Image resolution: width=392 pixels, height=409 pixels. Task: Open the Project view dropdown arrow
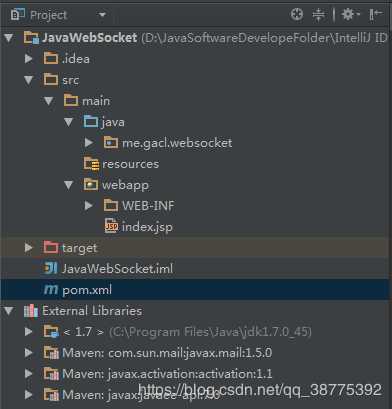pyautogui.click(x=102, y=15)
